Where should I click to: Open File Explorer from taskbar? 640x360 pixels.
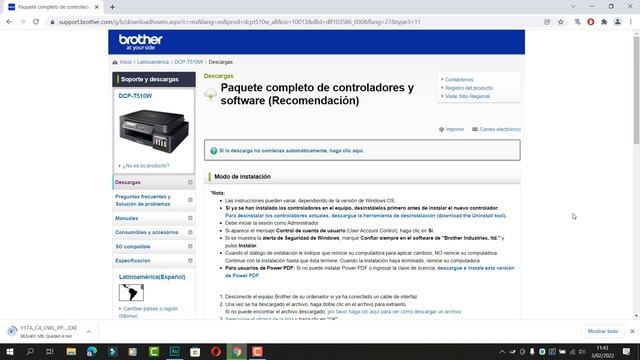pyautogui.click(x=71, y=351)
